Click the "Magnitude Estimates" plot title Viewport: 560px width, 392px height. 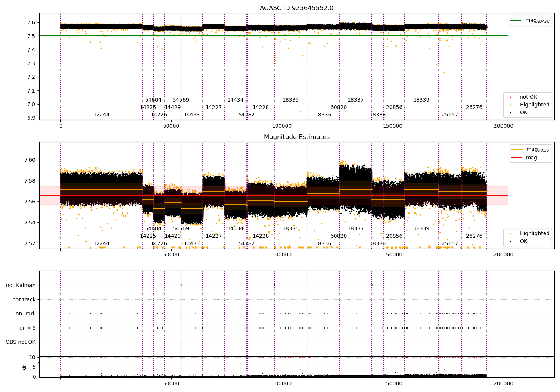point(296,137)
